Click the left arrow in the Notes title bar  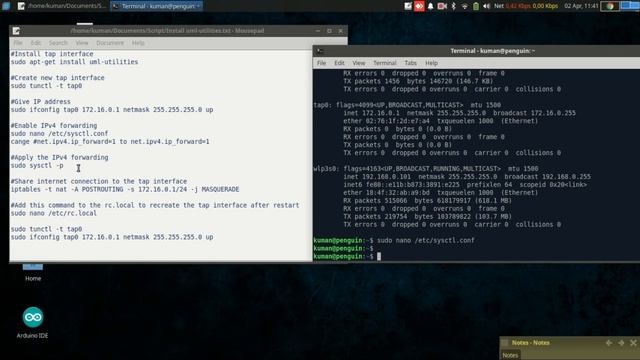[609, 343]
